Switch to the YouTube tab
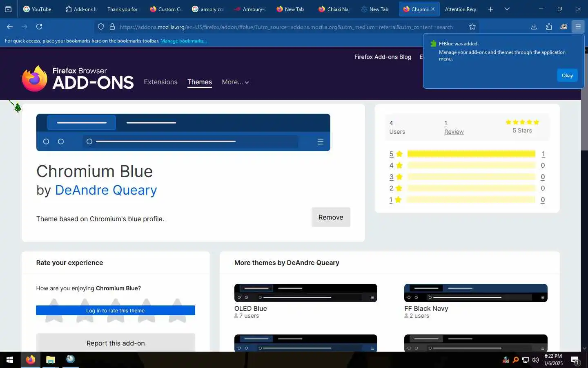 (x=38, y=9)
